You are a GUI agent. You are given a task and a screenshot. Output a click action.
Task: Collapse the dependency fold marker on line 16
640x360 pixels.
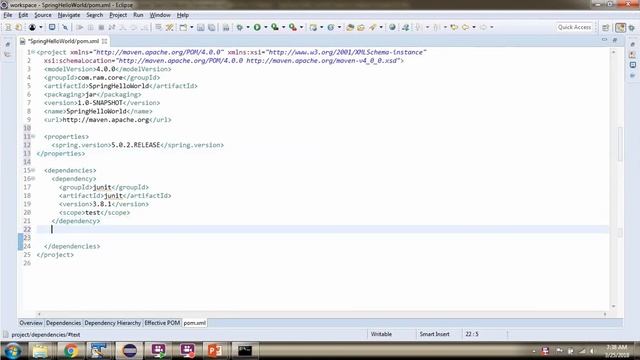(33, 179)
